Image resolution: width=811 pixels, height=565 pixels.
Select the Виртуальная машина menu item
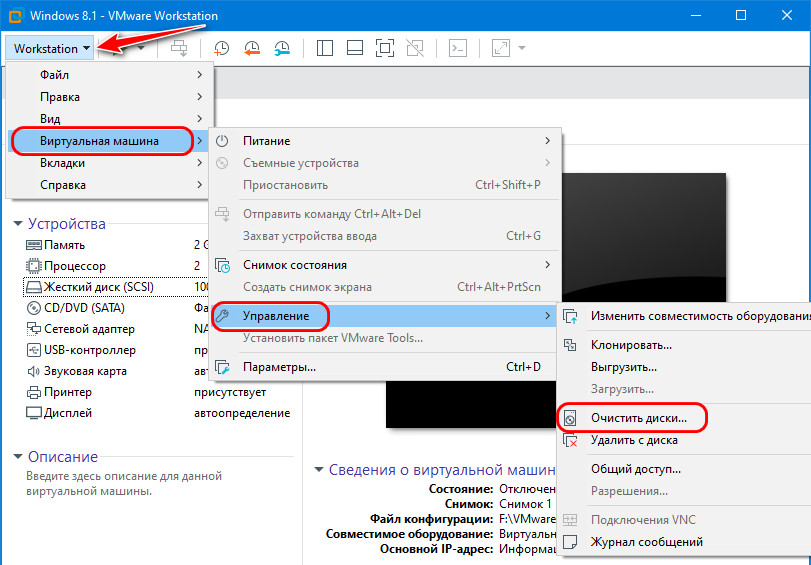coord(109,141)
